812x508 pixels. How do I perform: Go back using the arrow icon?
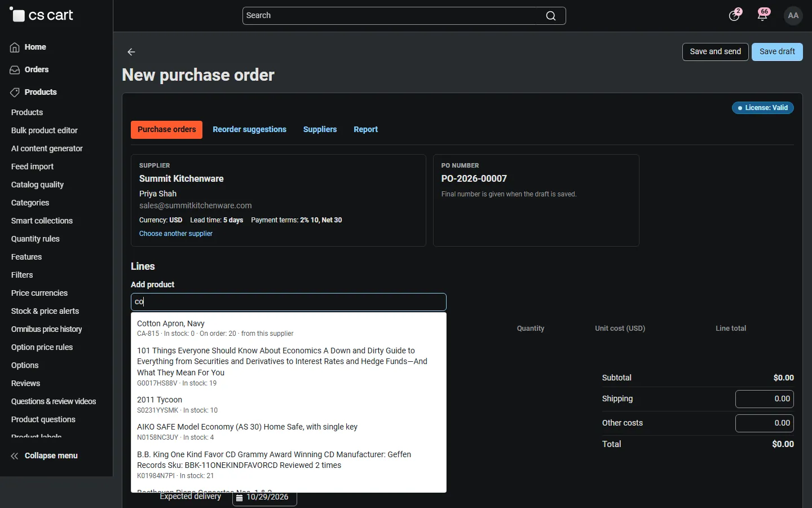pyautogui.click(x=131, y=52)
